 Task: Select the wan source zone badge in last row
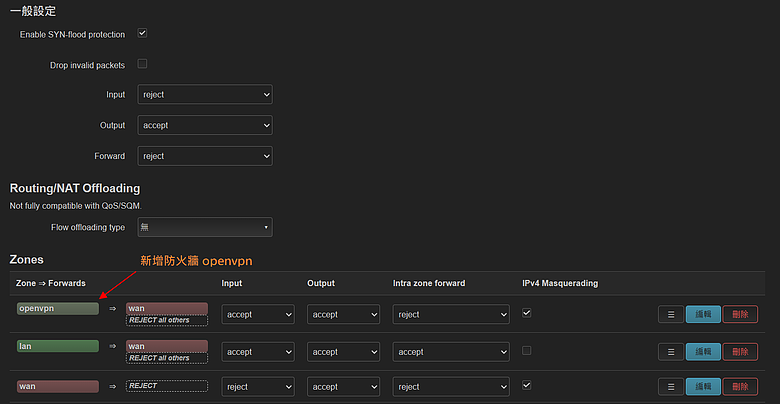click(x=58, y=386)
